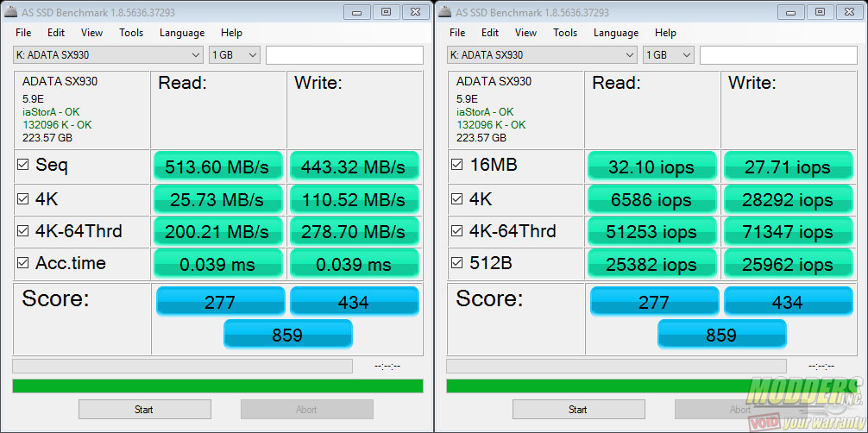
Task: Click Abort button in left window
Action: [306, 409]
